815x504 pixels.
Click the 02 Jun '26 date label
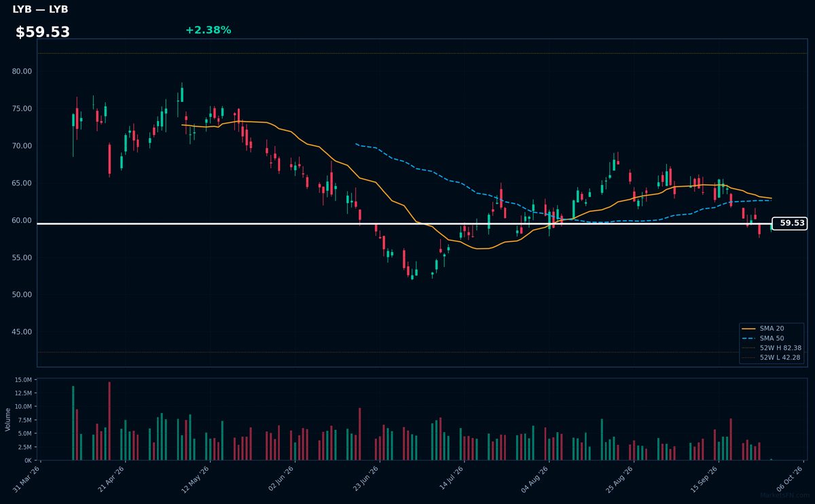(x=283, y=480)
